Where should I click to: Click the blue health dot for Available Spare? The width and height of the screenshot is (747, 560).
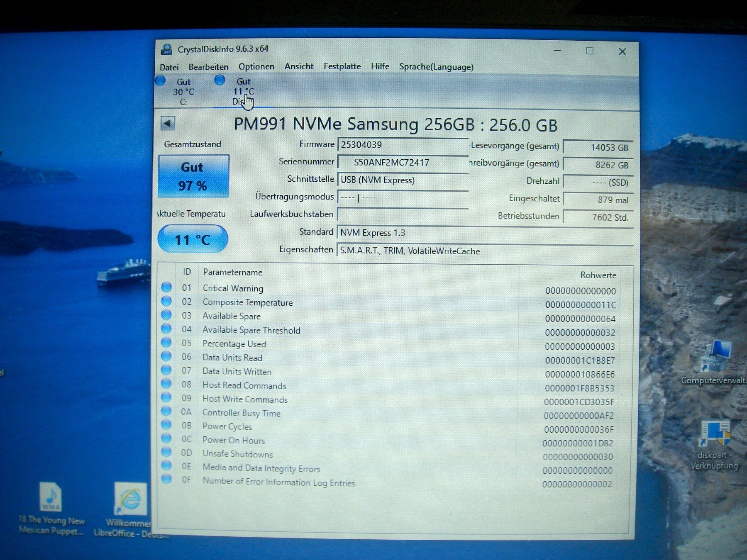pyautogui.click(x=167, y=316)
